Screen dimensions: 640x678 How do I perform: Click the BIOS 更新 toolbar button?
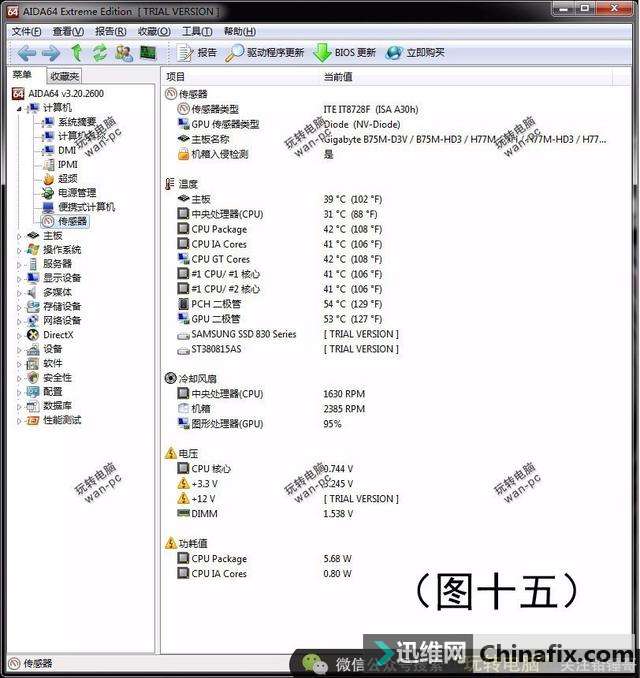345,53
